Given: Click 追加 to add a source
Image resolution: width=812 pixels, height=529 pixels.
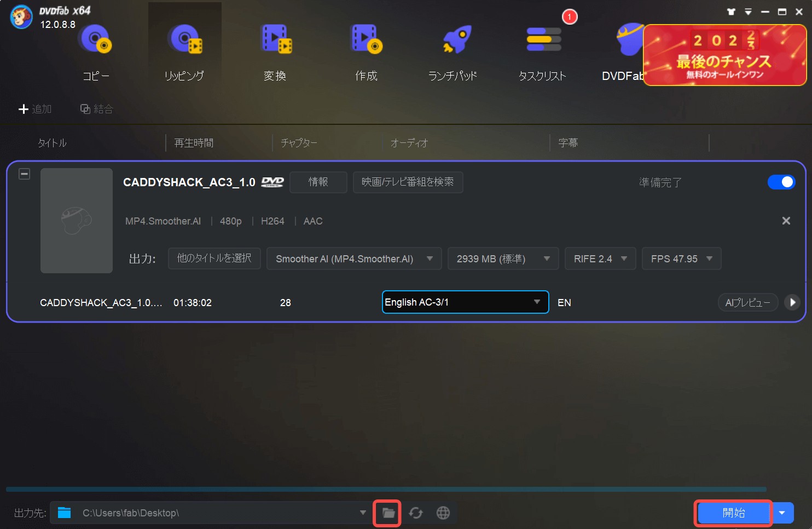Looking at the screenshot, I should [35, 109].
